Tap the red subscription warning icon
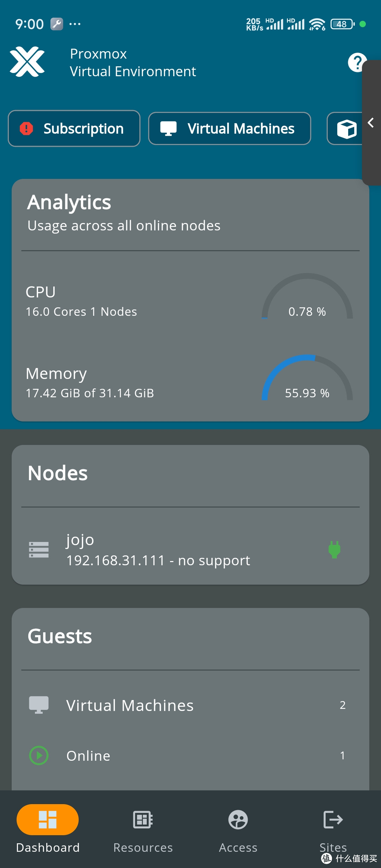 (26, 128)
